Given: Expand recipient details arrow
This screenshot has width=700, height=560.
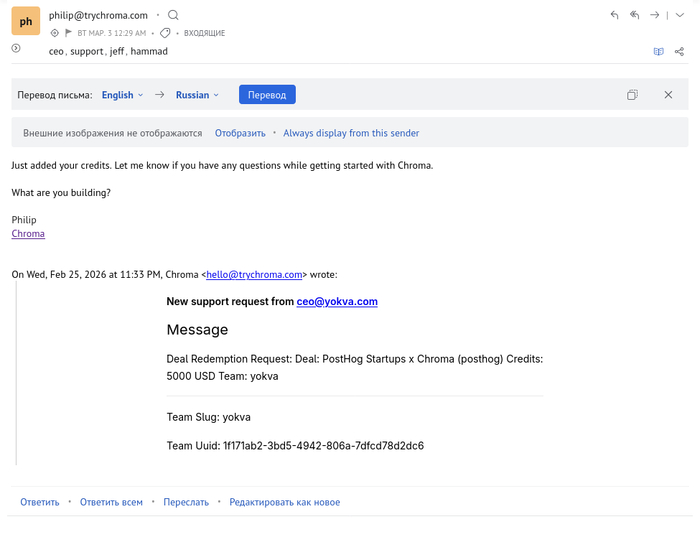Looking at the screenshot, I should tap(16, 48).
